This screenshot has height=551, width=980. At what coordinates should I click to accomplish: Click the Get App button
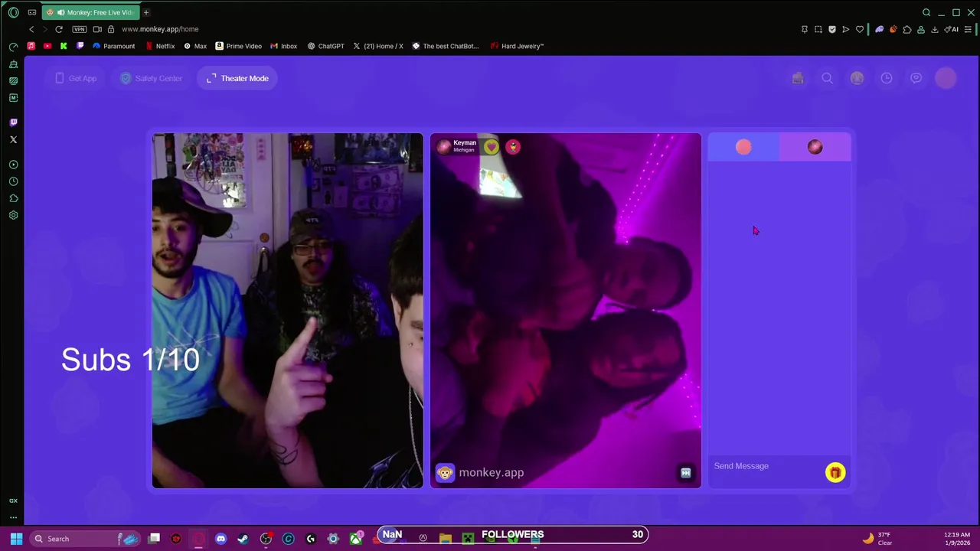tap(76, 78)
